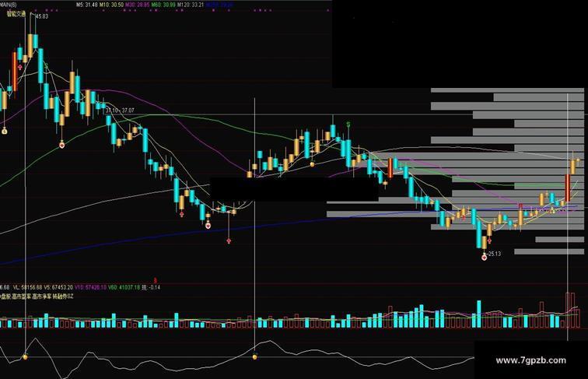
Task: Click the 25.13 low price label
Action: click(x=494, y=254)
